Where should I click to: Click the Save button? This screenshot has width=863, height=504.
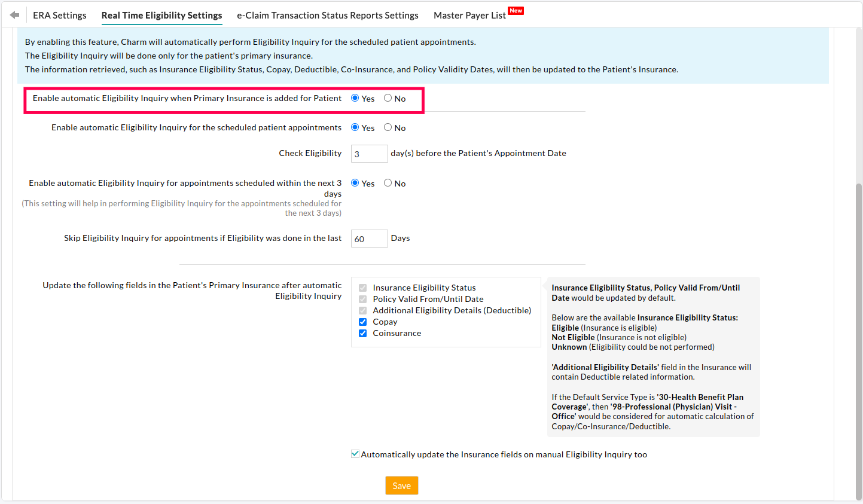(x=401, y=485)
